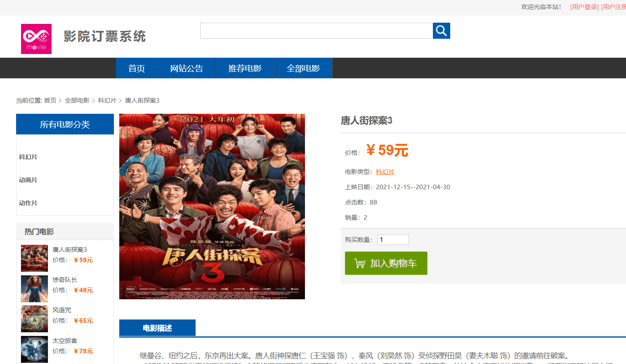Screen dimensions: 626x364
Task: Click the magnifier search icon button
Action: tap(441, 31)
